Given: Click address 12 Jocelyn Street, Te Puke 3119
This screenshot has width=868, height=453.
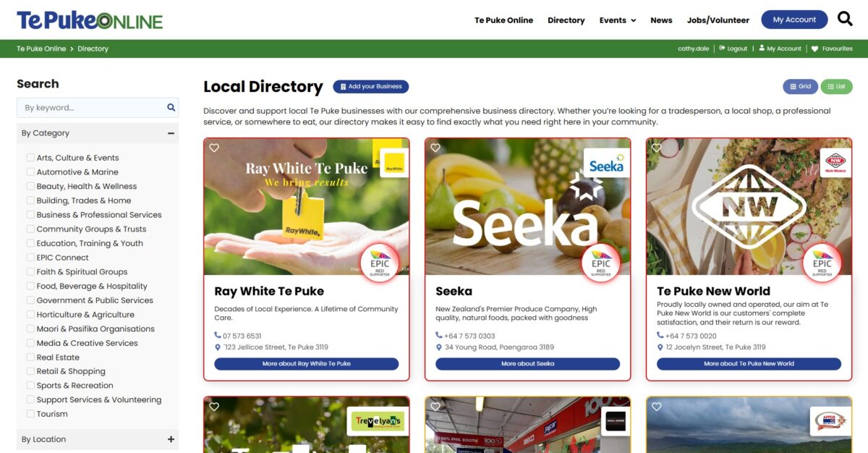Looking at the screenshot, I should (x=715, y=347).
